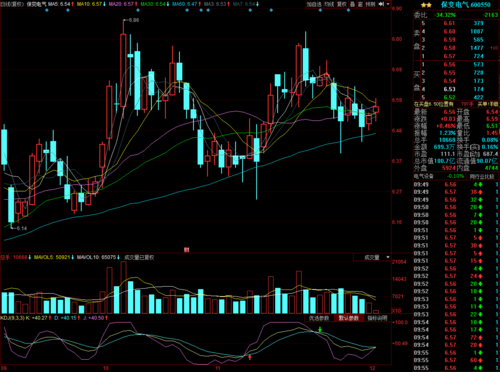Click the MA20: 6.57 legend label
The width and height of the screenshot is (500, 372).
(121, 4)
